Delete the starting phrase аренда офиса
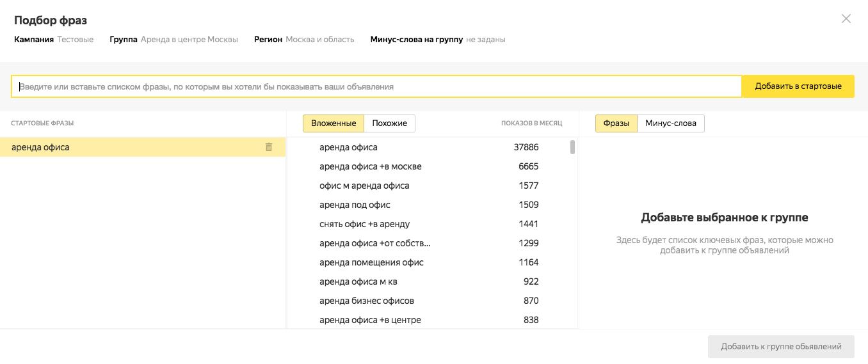Screen dimensions: 868x364 (269, 147)
